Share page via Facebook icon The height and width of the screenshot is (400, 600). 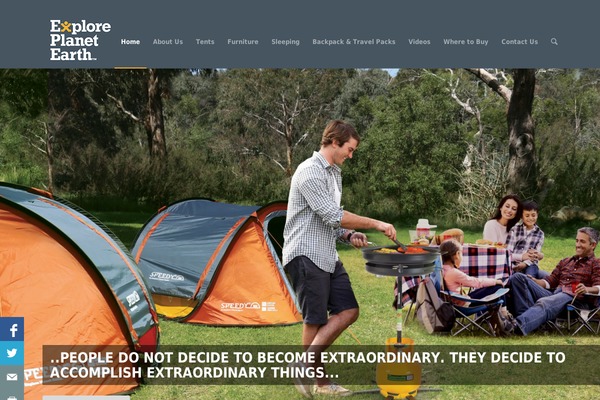point(12,329)
